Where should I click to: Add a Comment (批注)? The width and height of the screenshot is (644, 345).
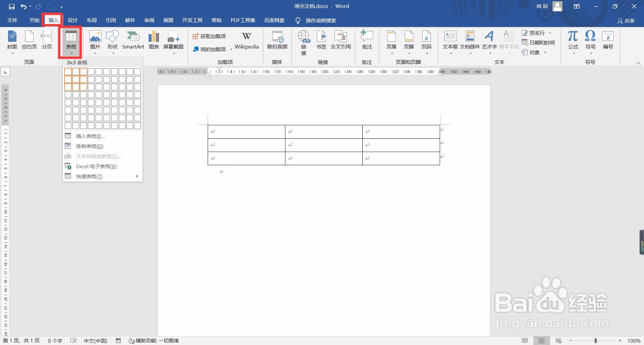tap(367, 40)
